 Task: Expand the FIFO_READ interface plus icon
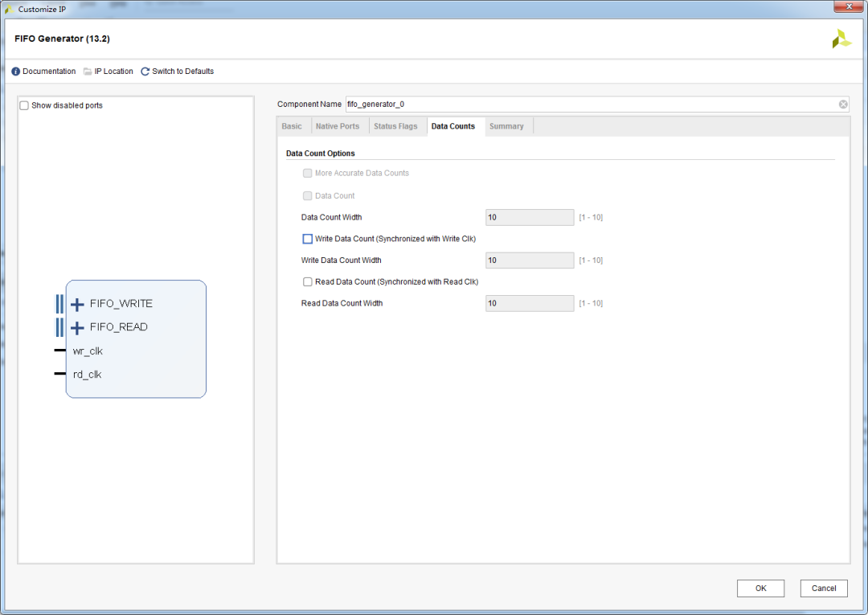[77, 328]
